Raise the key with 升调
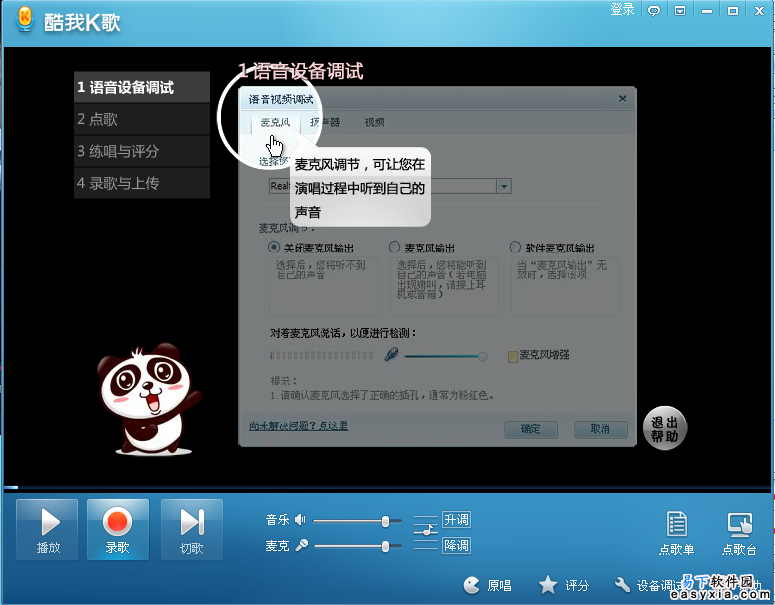 pos(456,519)
